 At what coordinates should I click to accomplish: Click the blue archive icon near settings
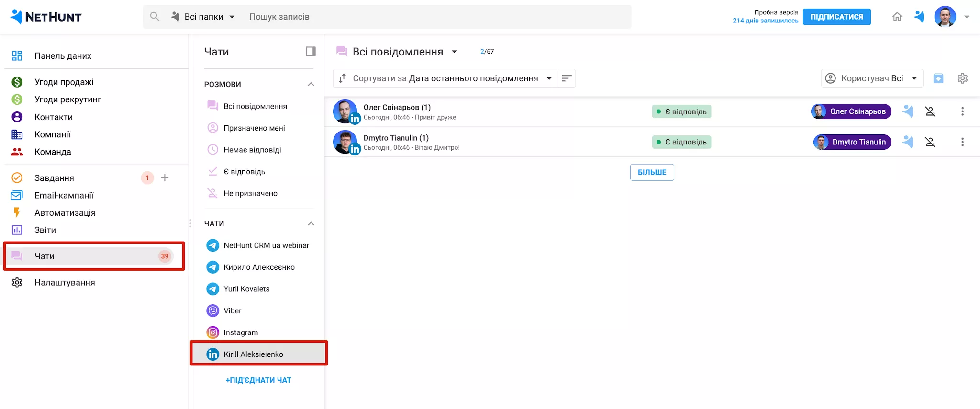click(x=938, y=78)
